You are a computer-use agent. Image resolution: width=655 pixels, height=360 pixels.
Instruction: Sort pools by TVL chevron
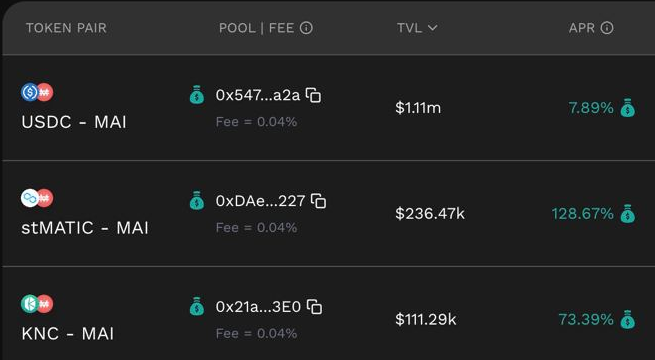click(x=432, y=28)
